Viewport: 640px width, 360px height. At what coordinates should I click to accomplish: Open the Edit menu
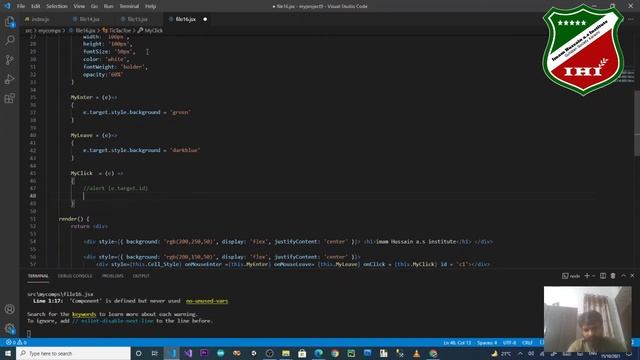point(36,6)
